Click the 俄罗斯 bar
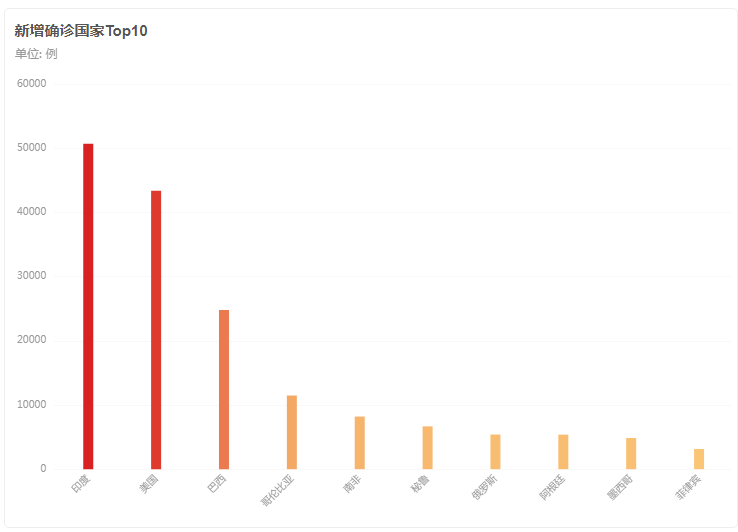Image resolution: width=738 pixels, height=532 pixels. click(x=495, y=452)
